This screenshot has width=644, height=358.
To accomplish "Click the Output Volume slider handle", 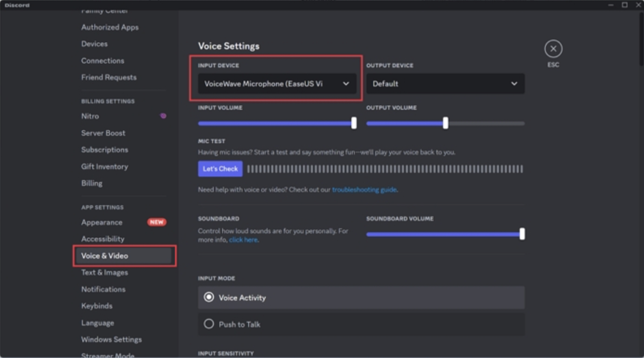I will click(445, 123).
